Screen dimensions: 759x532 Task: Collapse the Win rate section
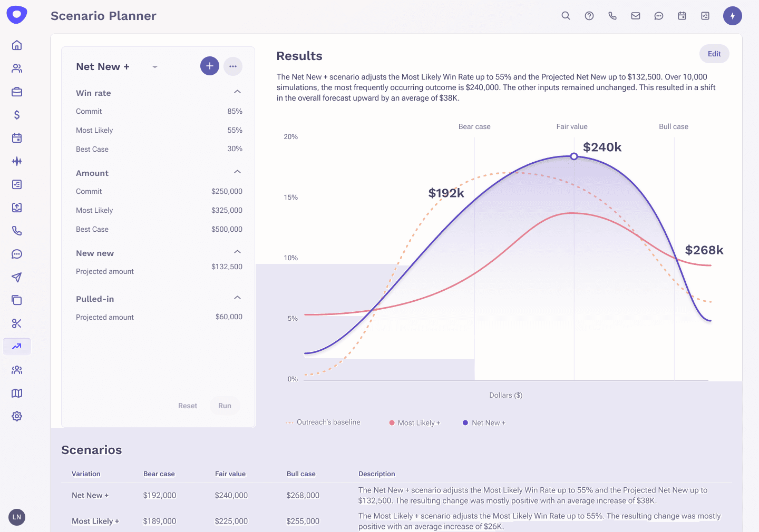point(237,92)
